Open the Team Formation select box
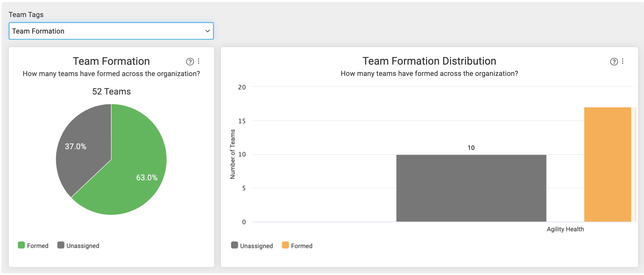644x275 pixels. pos(111,31)
